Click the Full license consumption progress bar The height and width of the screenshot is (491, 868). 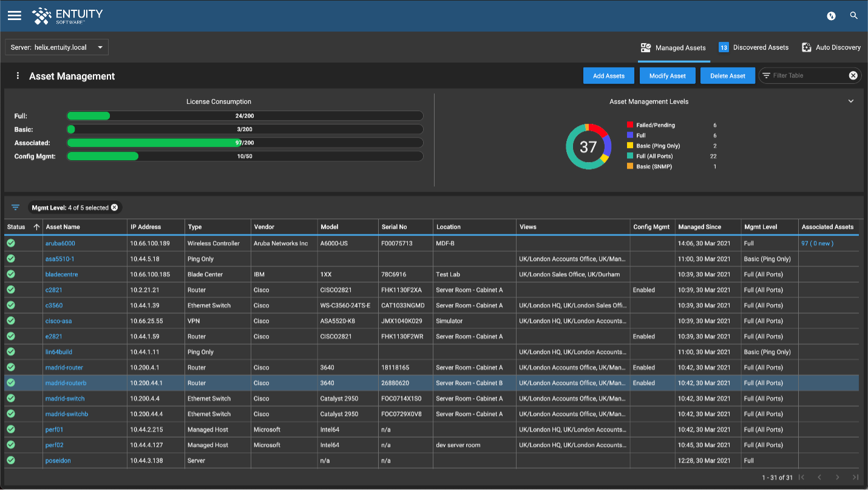coord(245,115)
